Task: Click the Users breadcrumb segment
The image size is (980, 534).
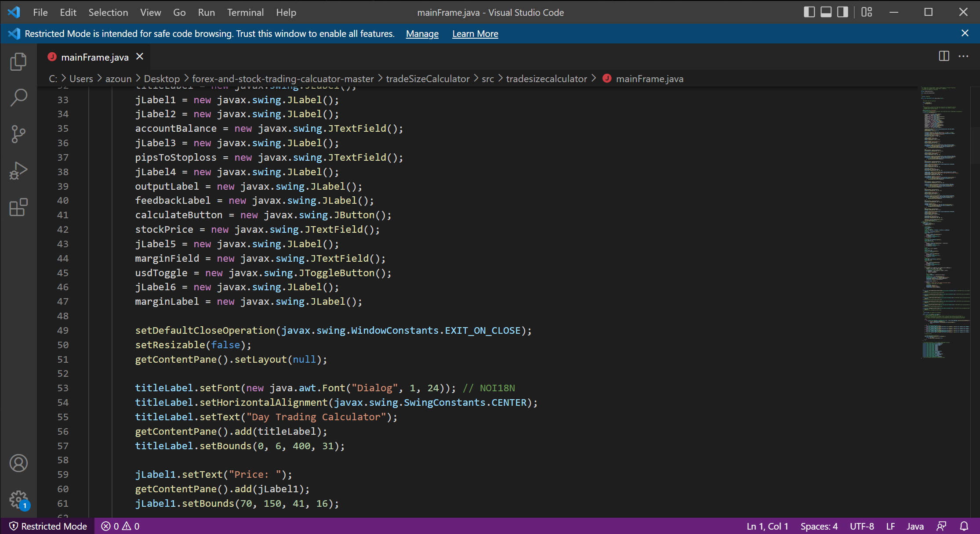Action: pos(81,79)
